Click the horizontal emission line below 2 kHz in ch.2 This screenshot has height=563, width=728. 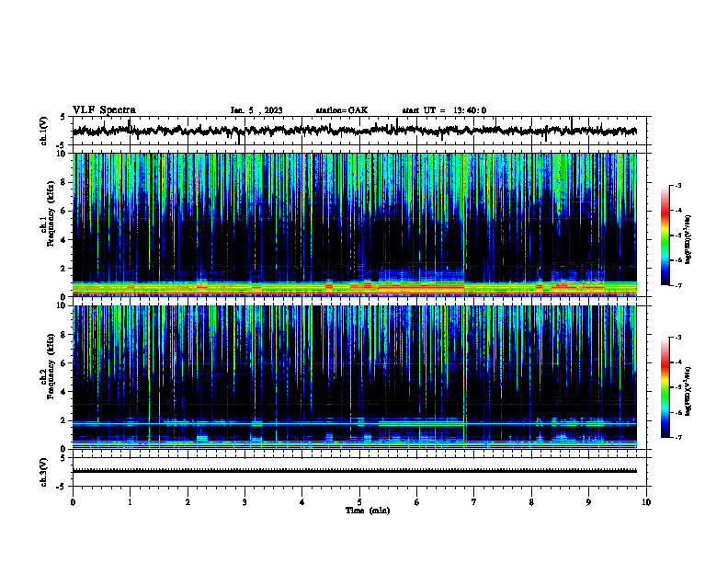(354, 423)
